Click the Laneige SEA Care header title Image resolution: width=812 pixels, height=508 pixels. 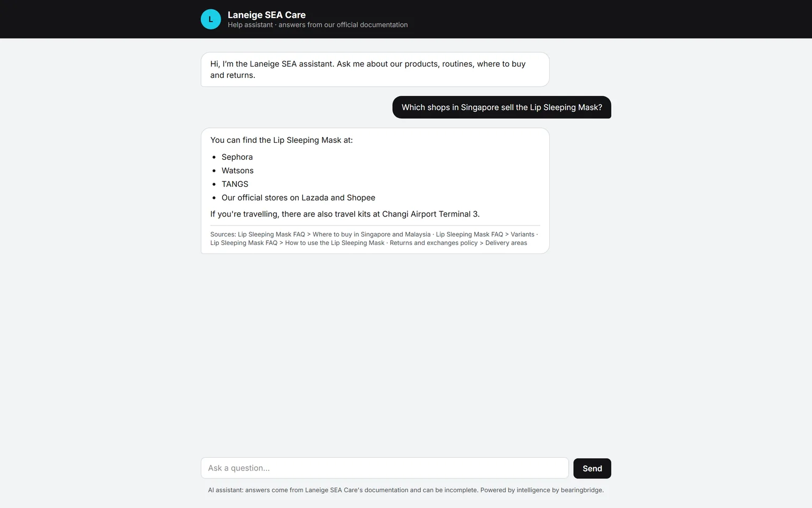pos(266,15)
